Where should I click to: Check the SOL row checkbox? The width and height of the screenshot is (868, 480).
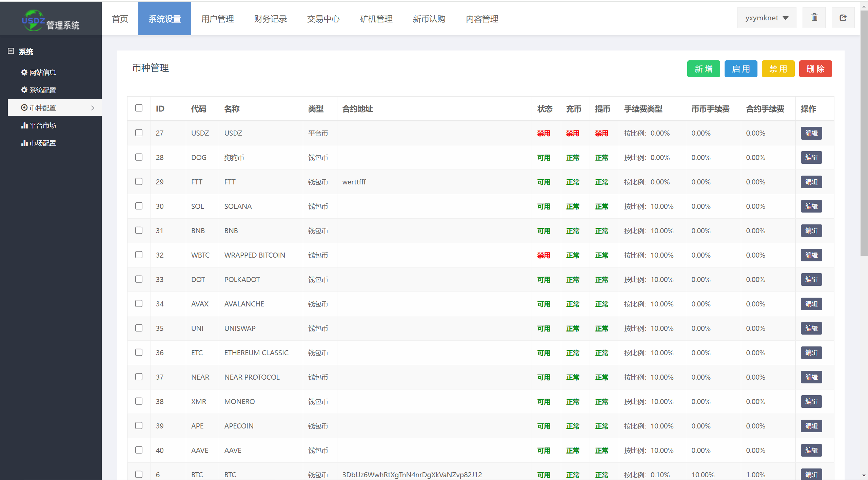pos(139,206)
